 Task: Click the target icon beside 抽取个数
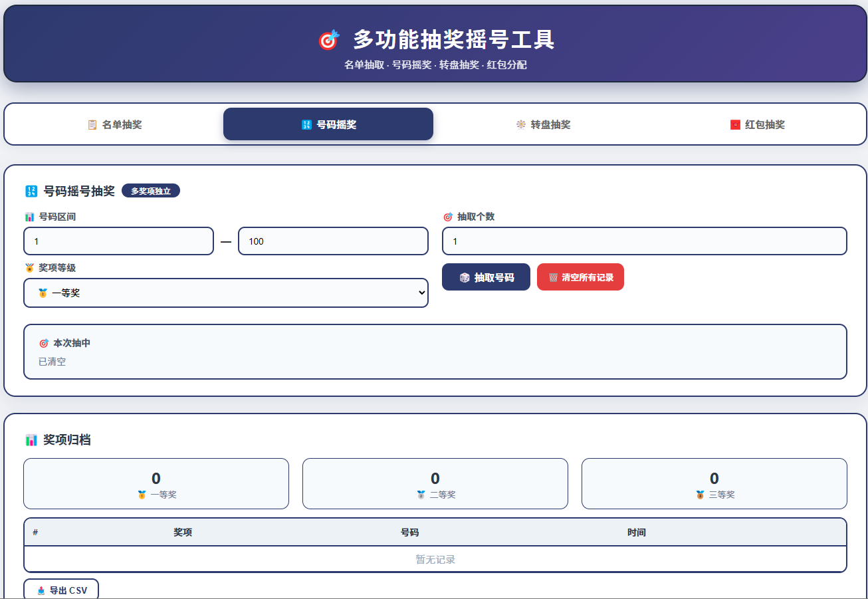point(448,217)
